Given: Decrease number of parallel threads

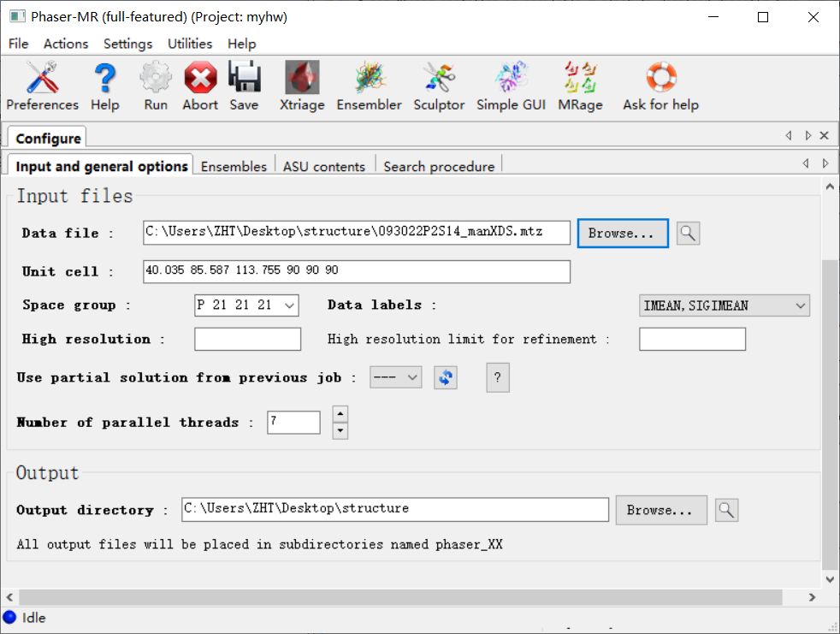Looking at the screenshot, I should pyautogui.click(x=340, y=431).
